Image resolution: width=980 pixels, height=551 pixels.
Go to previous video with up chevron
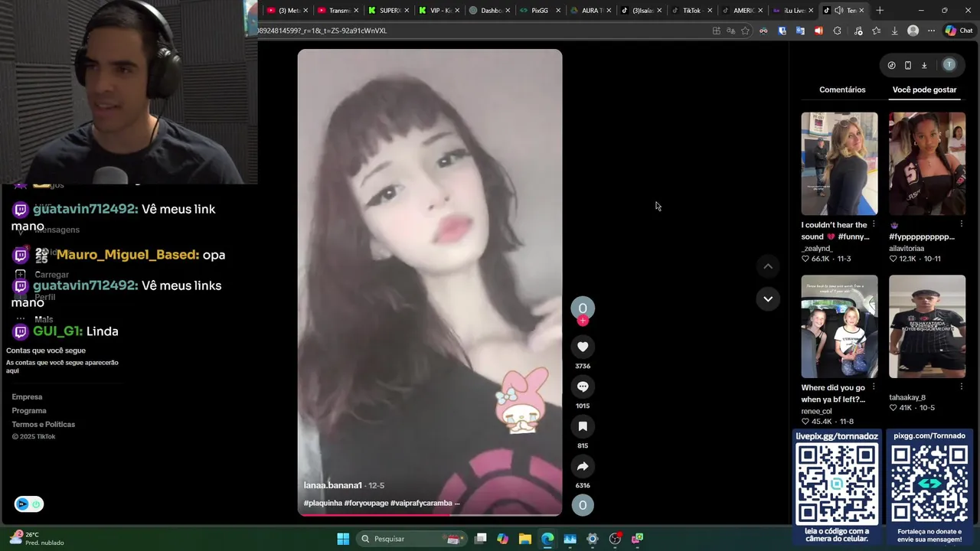tap(768, 266)
